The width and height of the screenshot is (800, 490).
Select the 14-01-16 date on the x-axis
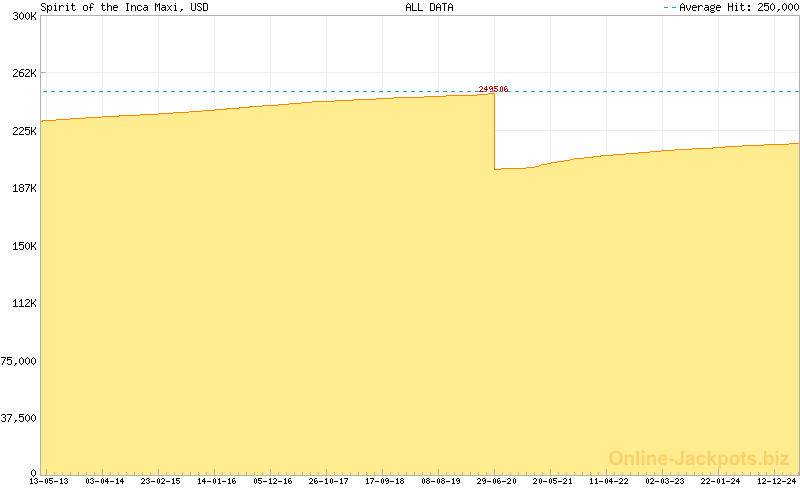click(x=217, y=481)
